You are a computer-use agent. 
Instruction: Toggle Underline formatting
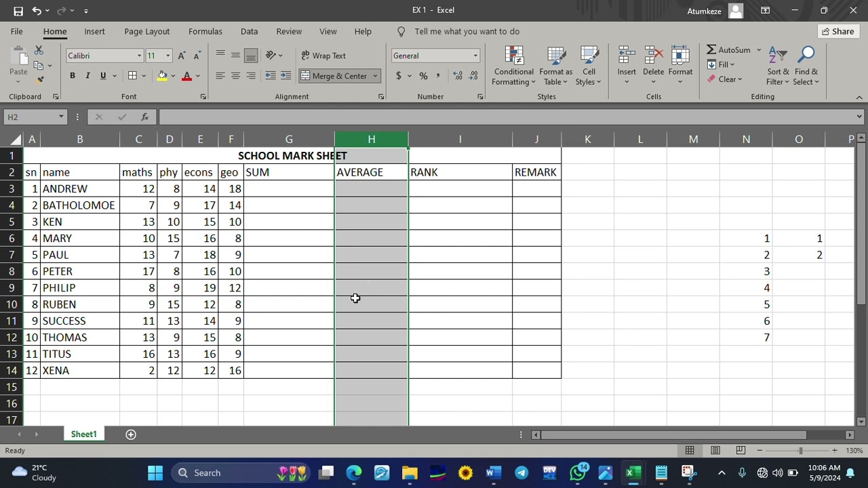point(103,76)
